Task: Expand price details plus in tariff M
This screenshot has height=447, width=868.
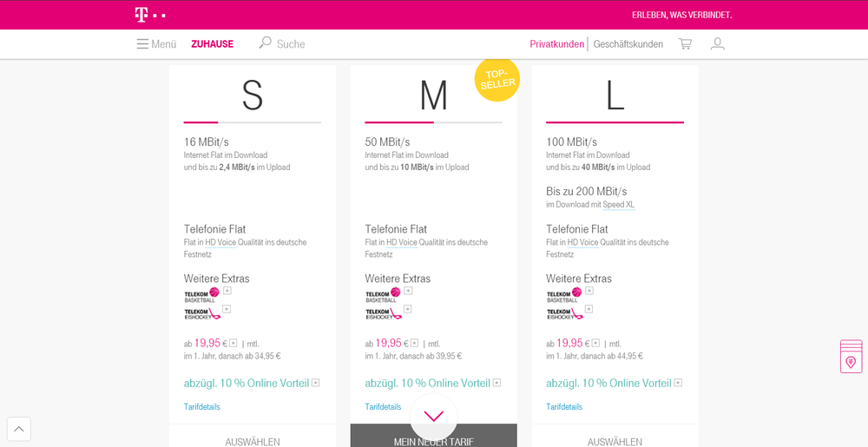Action: point(415,343)
